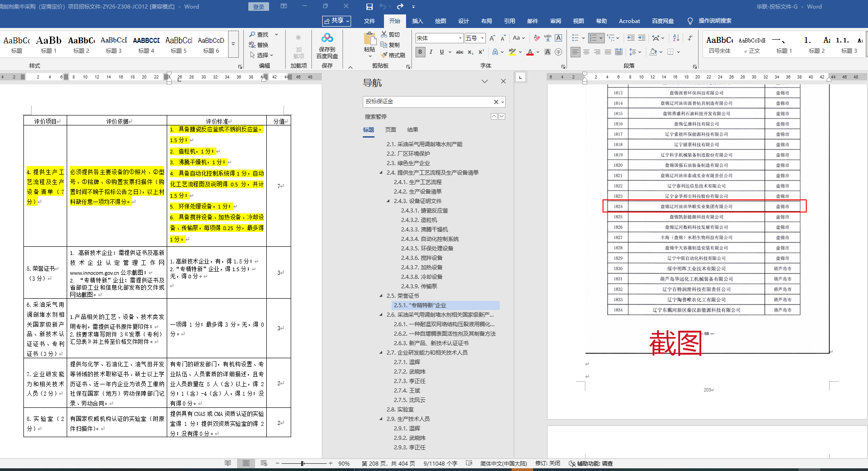This screenshot has width=868, height=471.
Task: Open the 文件 (File) menu
Action: tap(370, 21)
